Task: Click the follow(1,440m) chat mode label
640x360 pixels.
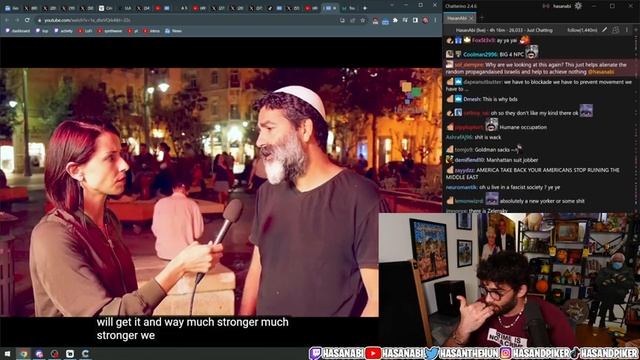Action: tap(582, 30)
